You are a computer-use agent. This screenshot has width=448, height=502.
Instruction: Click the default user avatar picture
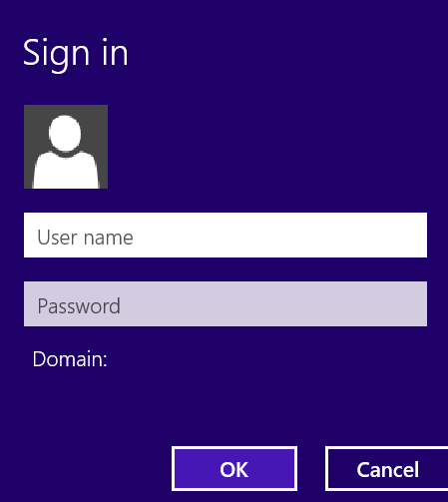pos(66,147)
